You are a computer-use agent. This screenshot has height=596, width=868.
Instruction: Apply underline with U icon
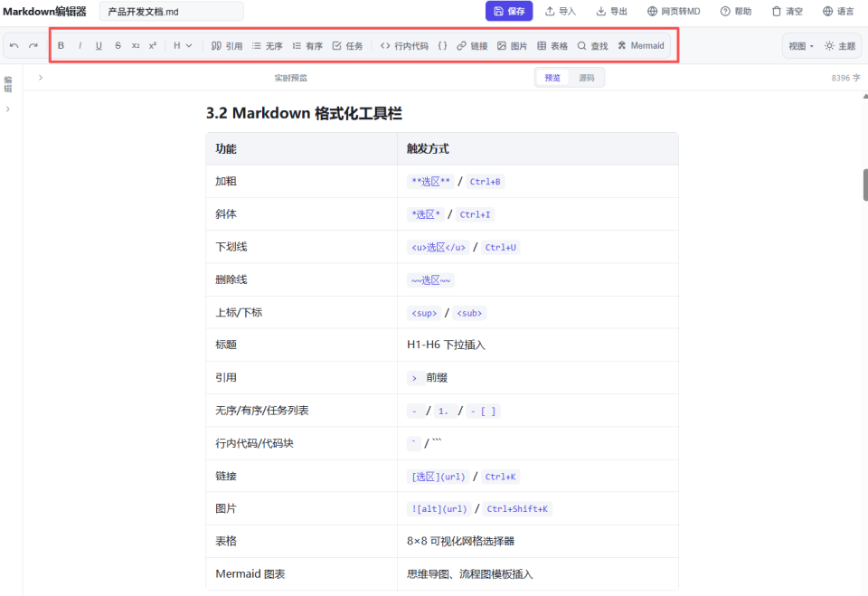tap(99, 46)
